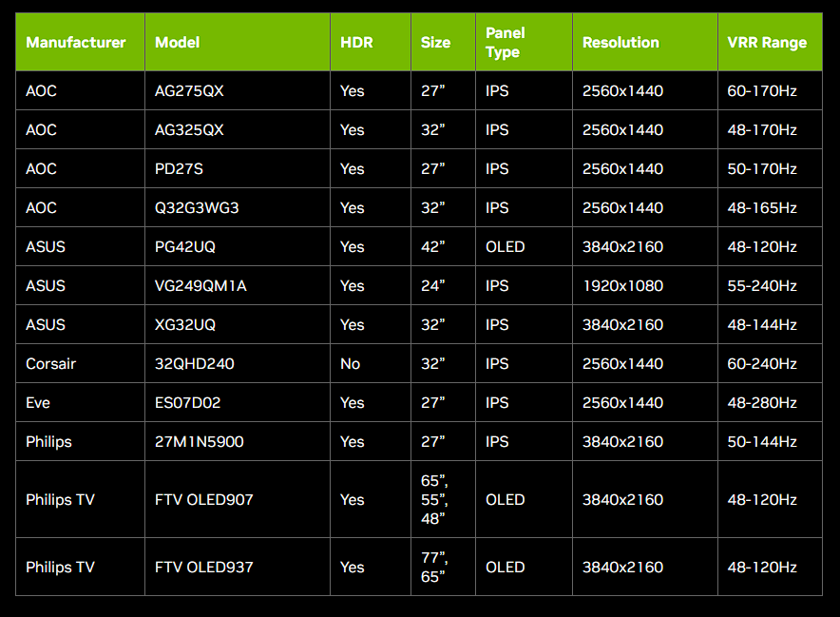This screenshot has width=840, height=617.
Task: Click the 24” size cell
Action: click(443, 286)
